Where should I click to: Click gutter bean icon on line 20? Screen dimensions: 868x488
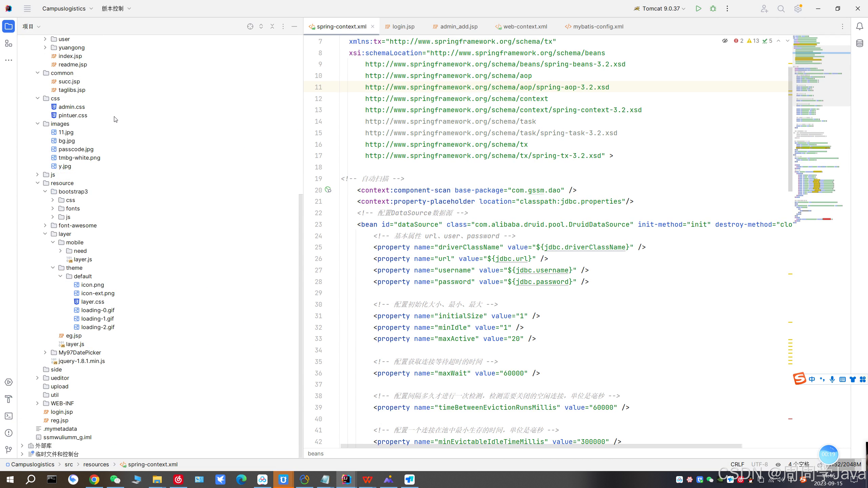pyautogui.click(x=328, y=190)
